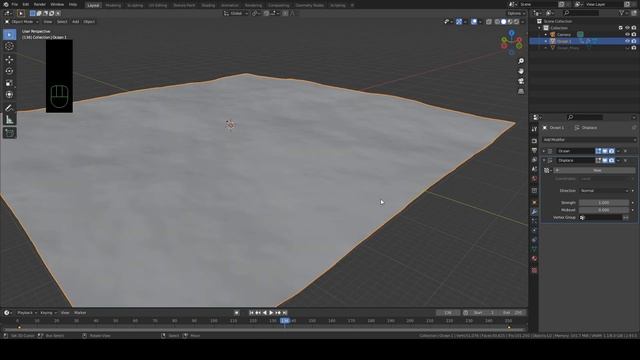Toggle the Displace modifier in render
This screenshot has height=360, width=640.
(x=611, y=160)
